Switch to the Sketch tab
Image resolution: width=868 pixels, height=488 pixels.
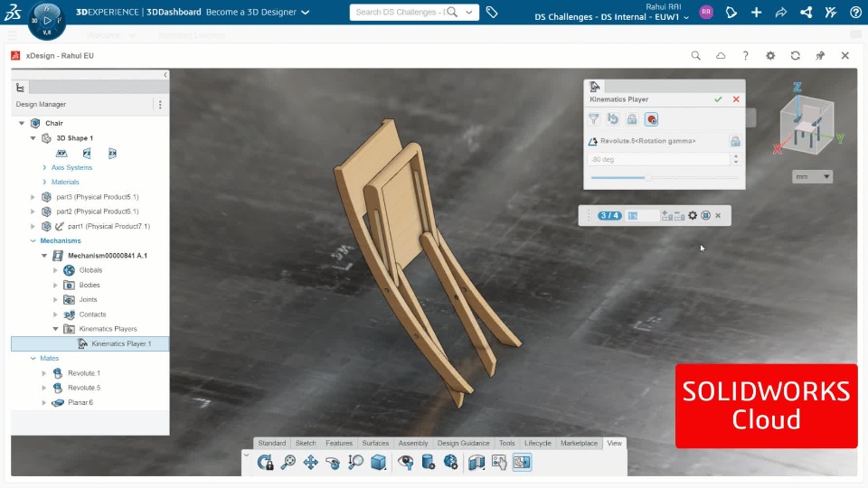point(306,443)
